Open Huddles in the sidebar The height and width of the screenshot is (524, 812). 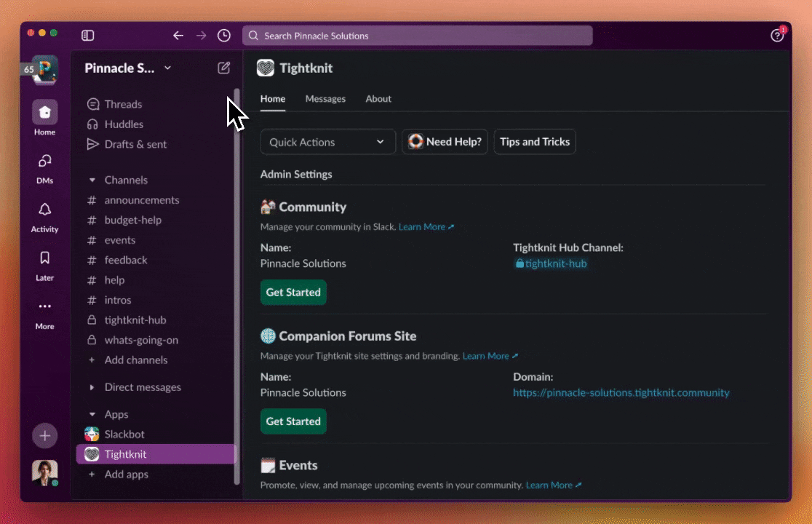pyautogui.click(x=124, y=124)
